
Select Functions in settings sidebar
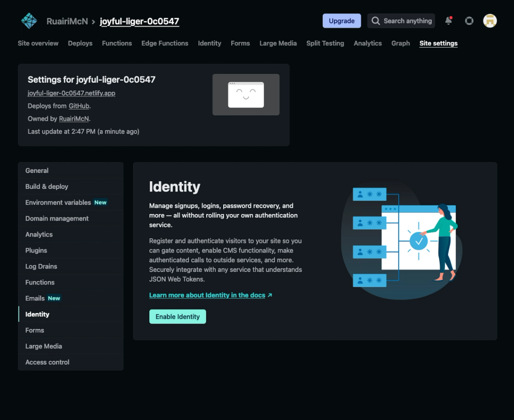pyautogui.click(x=71, y=282)
